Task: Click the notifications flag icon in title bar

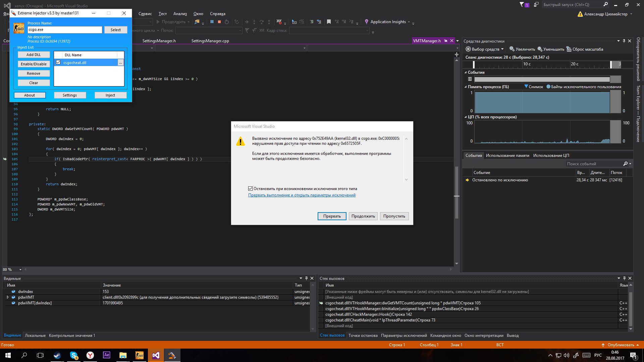Action: click(x=522, y=5)
